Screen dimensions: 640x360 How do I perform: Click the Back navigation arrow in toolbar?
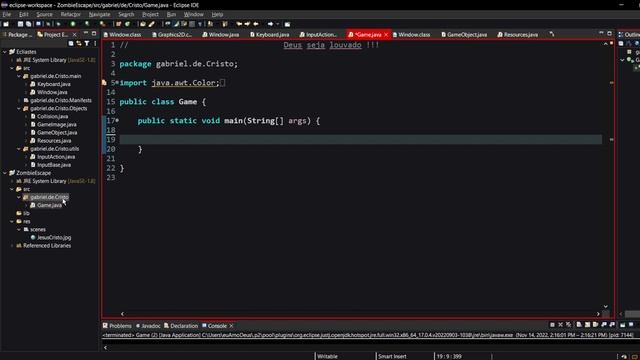coord(256,24)
